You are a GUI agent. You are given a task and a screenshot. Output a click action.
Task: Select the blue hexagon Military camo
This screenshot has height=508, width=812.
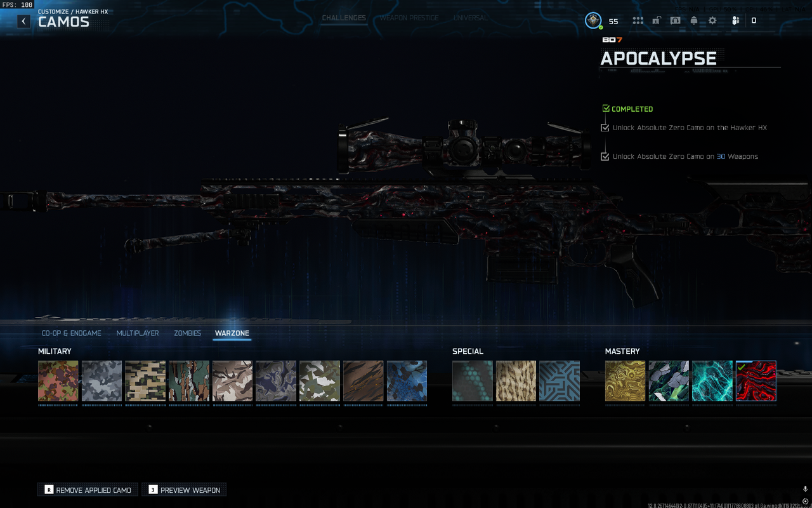407,381
